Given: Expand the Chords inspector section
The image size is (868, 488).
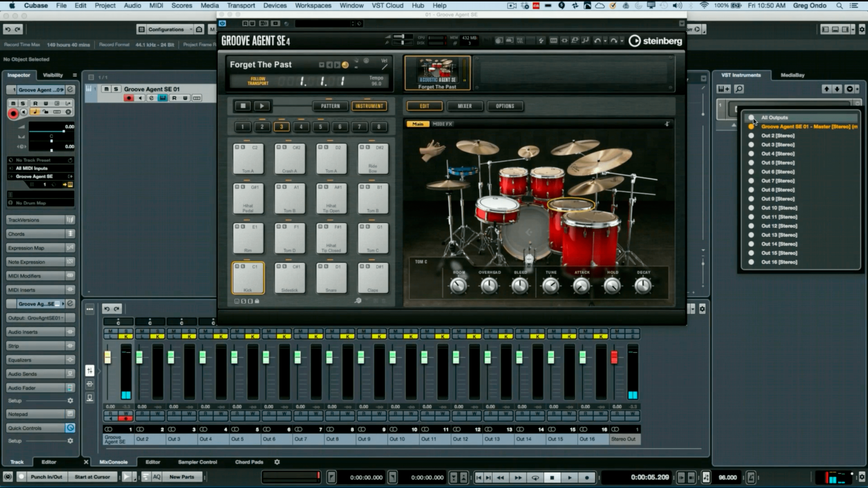Looking at the screenshot, I should click(x=40, y=234).
